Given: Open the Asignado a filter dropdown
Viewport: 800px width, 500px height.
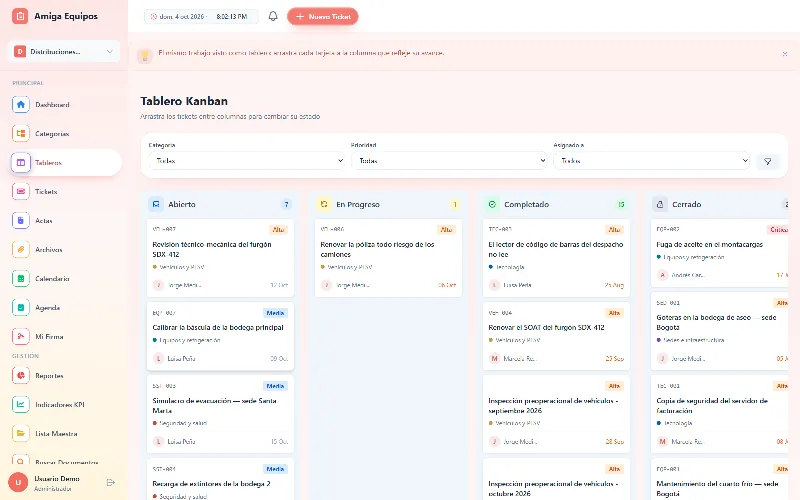Looking at the screenshot, I should (x=652, y=161).
